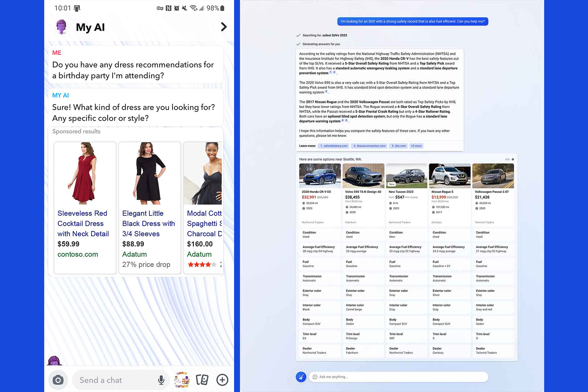Select the Happy Birthday sticker icon

click(182, 380)
